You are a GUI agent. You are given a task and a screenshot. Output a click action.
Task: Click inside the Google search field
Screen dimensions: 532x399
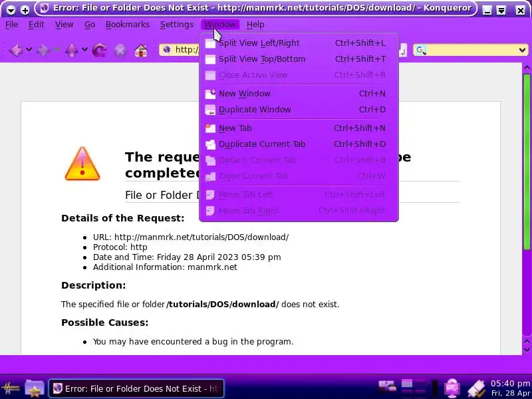(471, 51)
